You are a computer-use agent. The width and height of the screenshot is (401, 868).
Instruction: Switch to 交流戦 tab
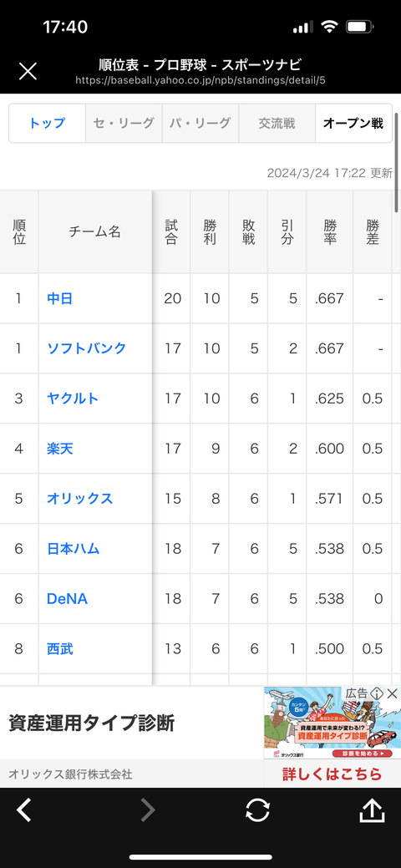pyautogui.click(x=277, y=124)
